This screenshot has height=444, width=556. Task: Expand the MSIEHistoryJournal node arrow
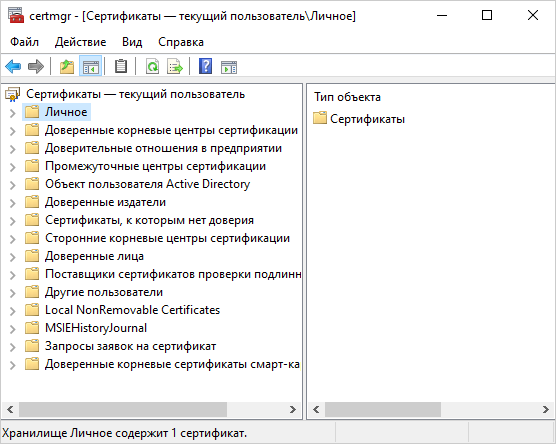13,329
